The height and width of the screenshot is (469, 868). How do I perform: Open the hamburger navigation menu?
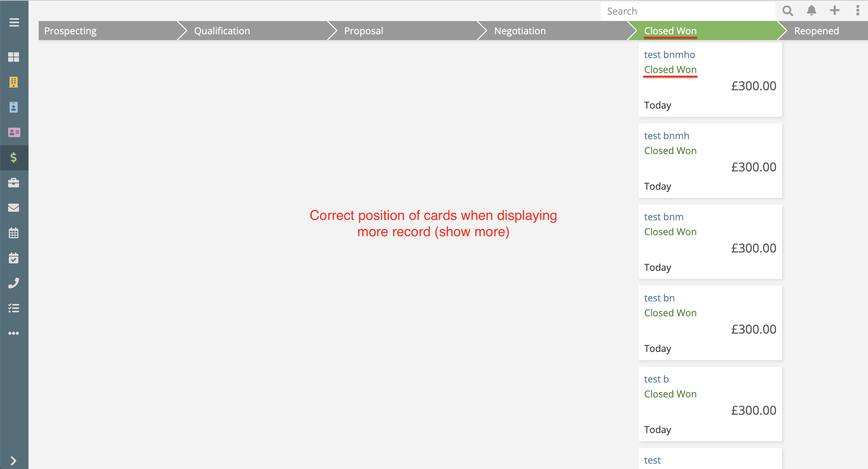(x=14, y=22)
